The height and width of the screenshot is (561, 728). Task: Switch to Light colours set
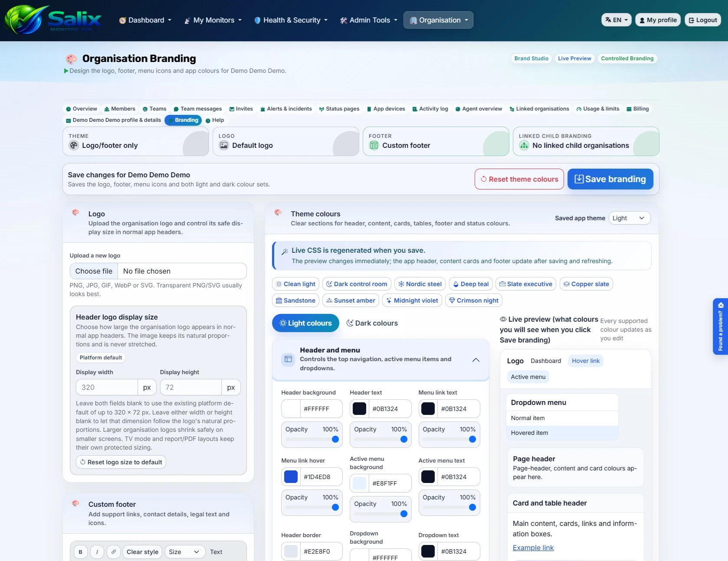305,323
